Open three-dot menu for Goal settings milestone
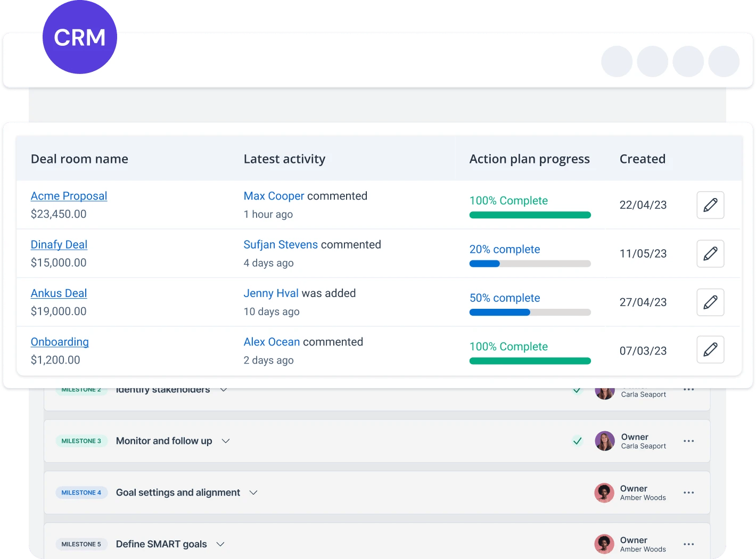 688,492
